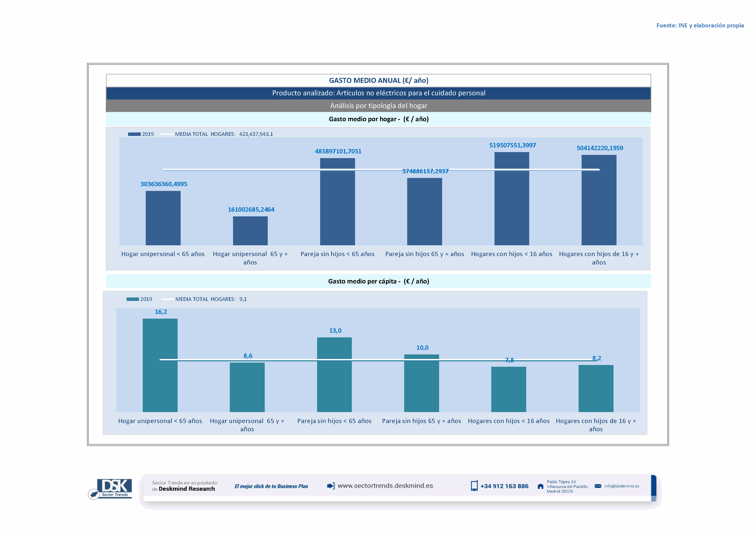This screenshot has width=756, height=535.
Task: Click 'El mejor click de tu Business Plan' slogan
Action: coord(271,486)
